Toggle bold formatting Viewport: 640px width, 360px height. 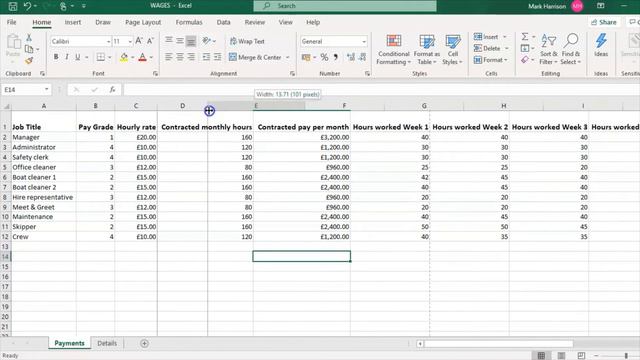click(56, 57)
